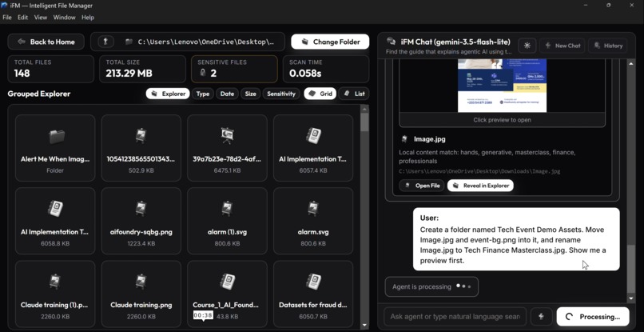Click the lightning bolt quick-action icon
Image resolution: width=644 pixels, height=332 pixels.
[541, 317]
